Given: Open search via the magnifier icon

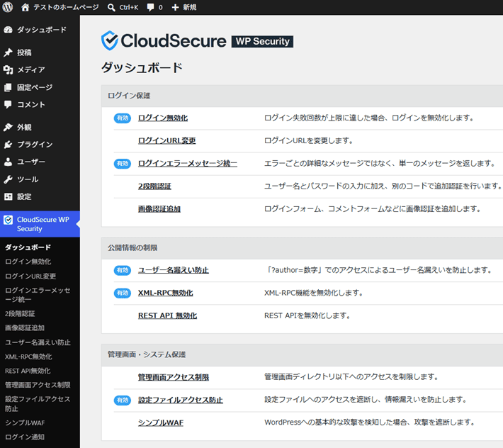Looking at the screenshot, I should (x=111, y=7).
